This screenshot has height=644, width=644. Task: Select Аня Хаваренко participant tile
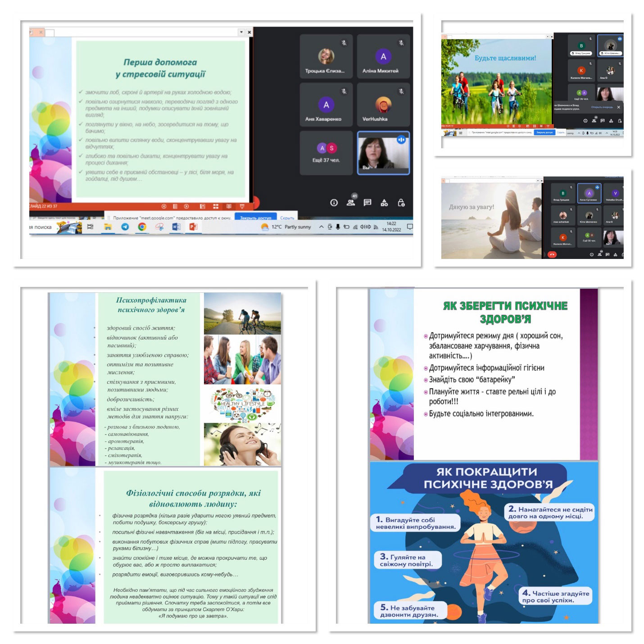click(x=326, y=104)
